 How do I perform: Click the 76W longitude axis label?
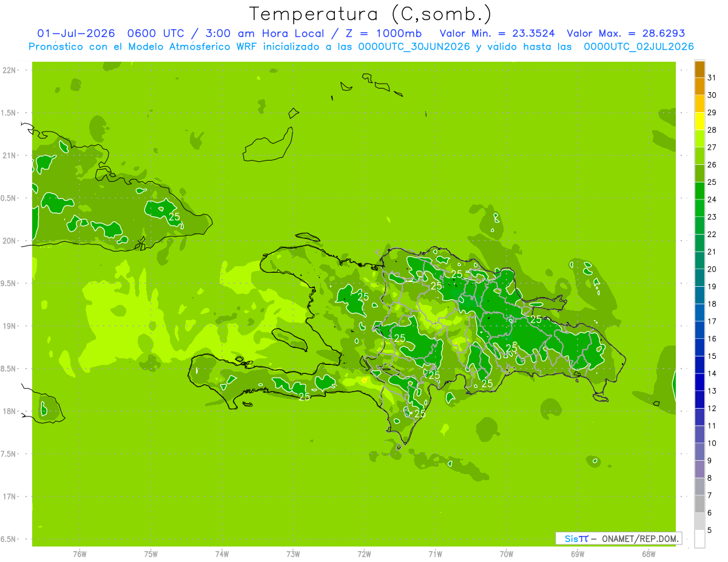coord(79,554)
